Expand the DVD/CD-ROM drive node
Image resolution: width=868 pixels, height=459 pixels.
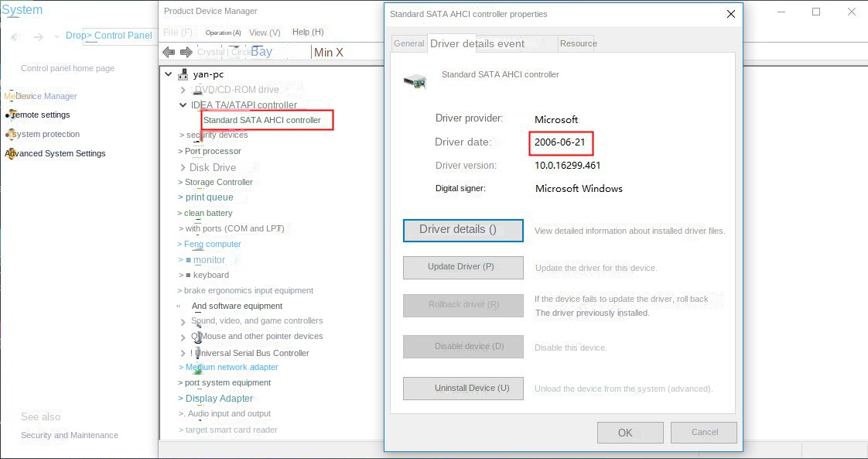pyautogui.click(x=183, y=90)
